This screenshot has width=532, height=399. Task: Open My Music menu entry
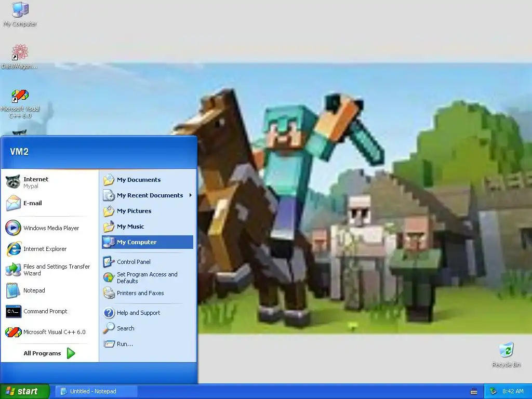coord(148,227)
